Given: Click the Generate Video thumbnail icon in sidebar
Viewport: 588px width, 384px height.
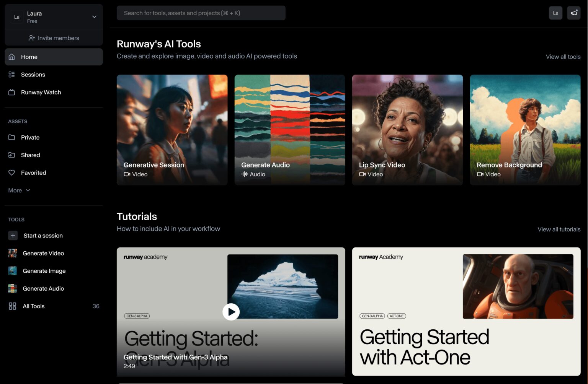Looking at the screenshot, I should [x=13, y=253].
